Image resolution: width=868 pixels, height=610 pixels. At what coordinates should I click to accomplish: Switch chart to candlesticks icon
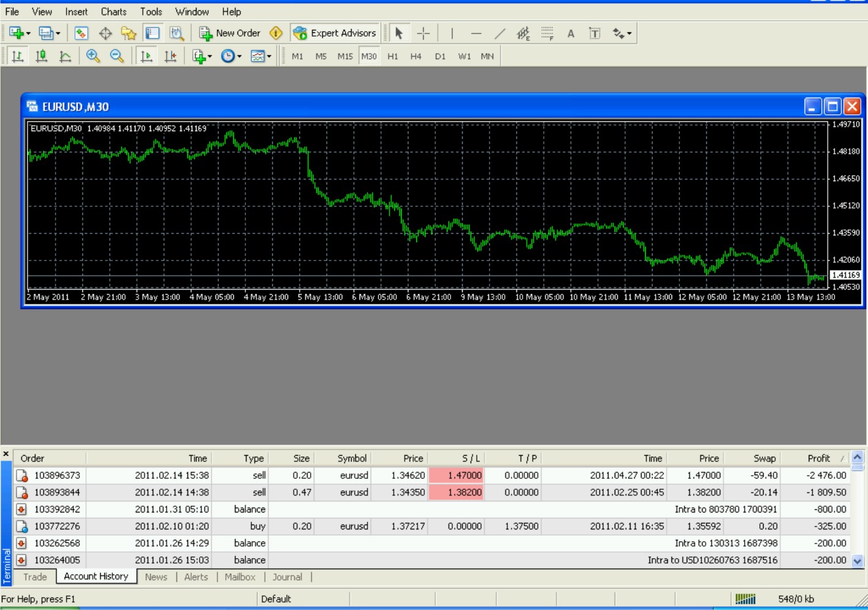point(42,56)
